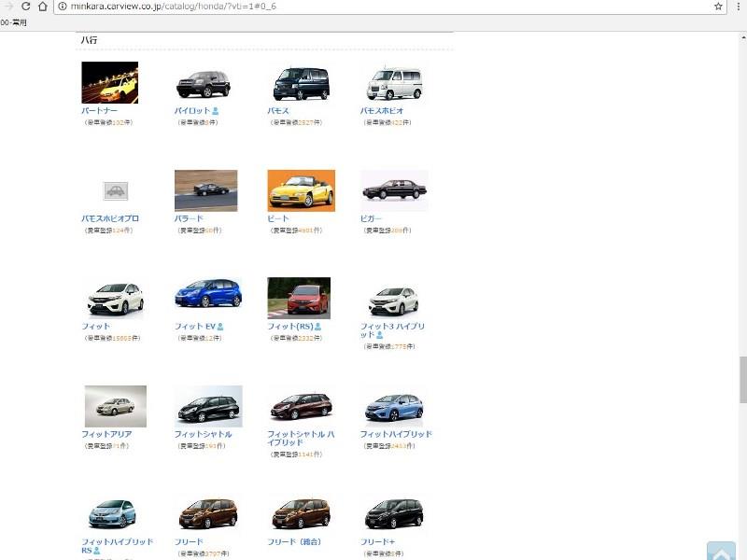Viewport: 747px width, 560px height.
Task: Click the brown minivan photo above plain フリード
Action: (208, 514)
